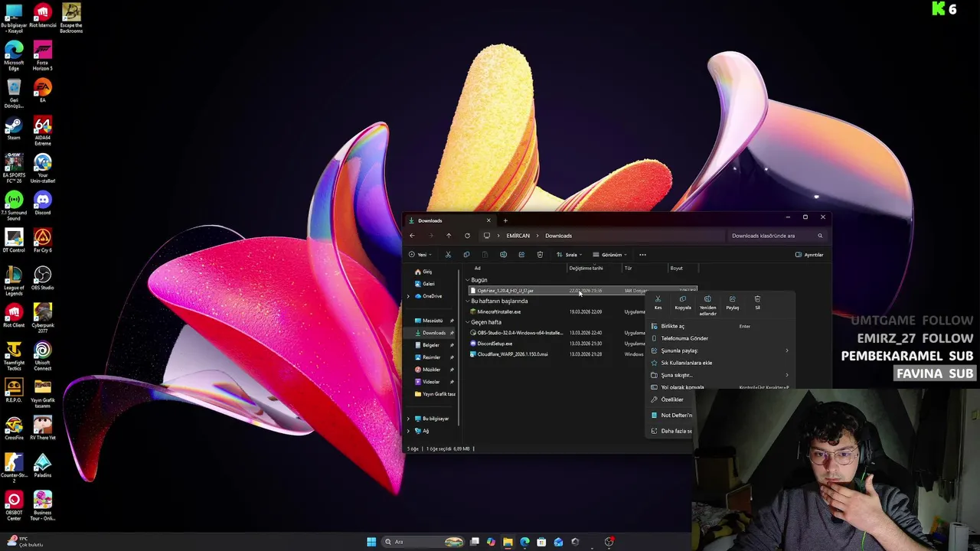Image resolution: width=980 pixels, height=551 pixels.
Task: Click the Rename toolbar icon in Explorer
Action: tap(503, 255)
